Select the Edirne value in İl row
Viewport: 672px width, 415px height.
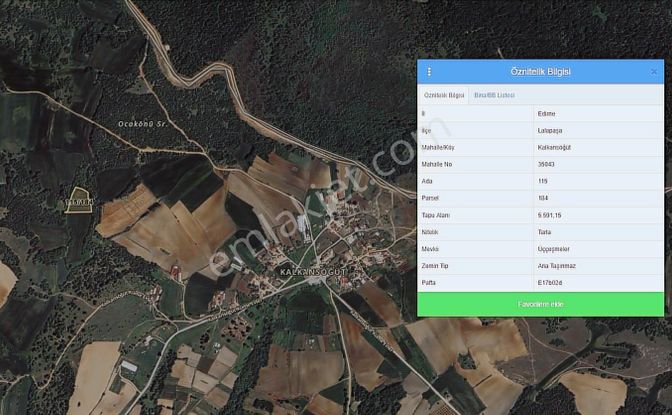(546, 113)
